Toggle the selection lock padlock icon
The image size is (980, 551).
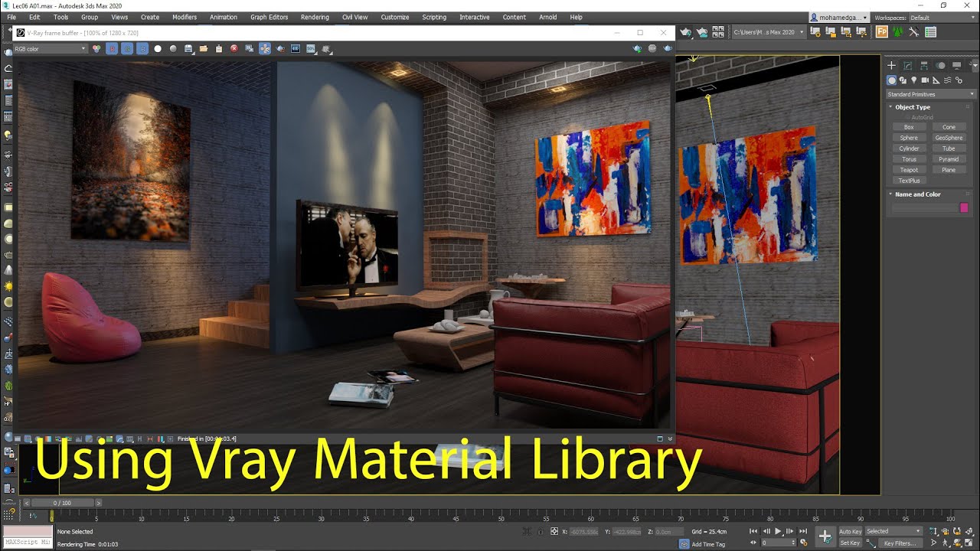click(x=541, y=531)
